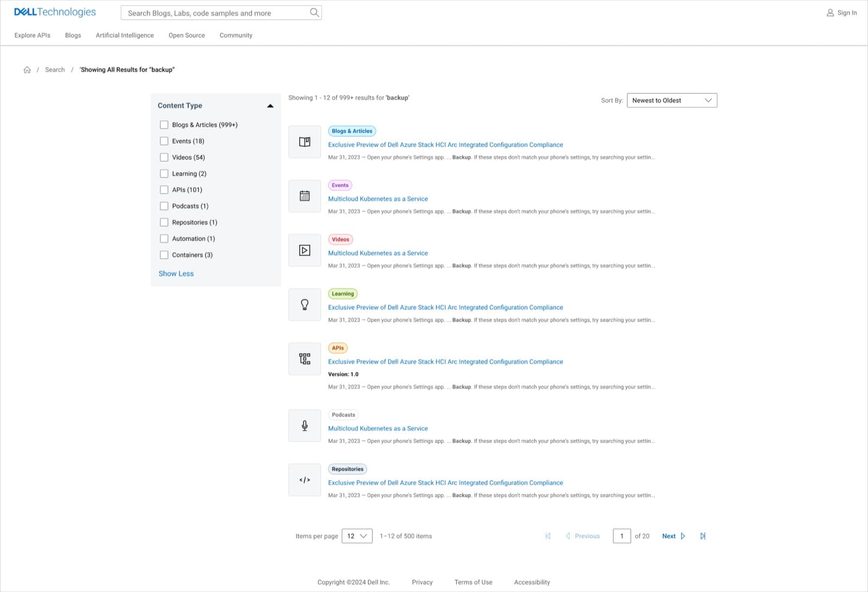Click the Events calendar icon thumbnail
This screenshot has height=592, width=868.
pos(305,196)
